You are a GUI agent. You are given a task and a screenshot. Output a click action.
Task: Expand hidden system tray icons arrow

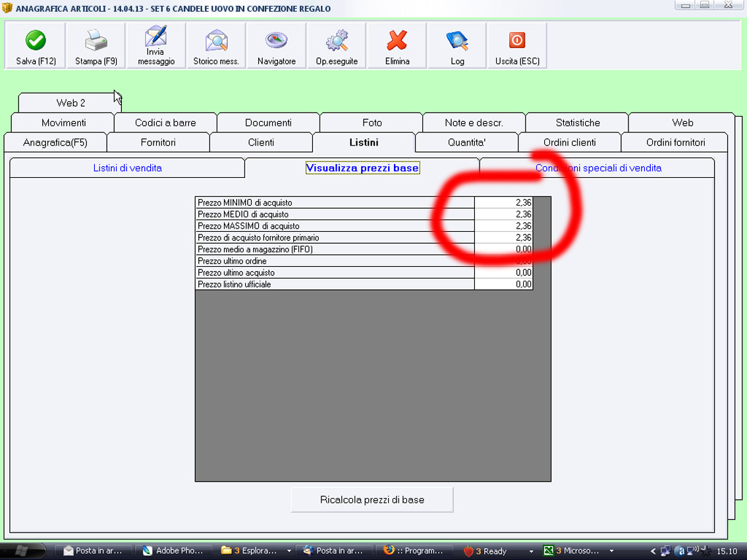click(x=653, y=551)
